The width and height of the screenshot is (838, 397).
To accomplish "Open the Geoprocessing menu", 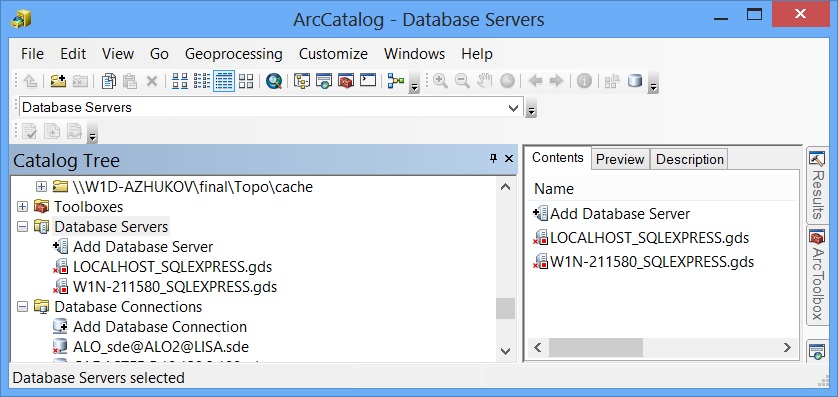I will click(x=234, y=54).
